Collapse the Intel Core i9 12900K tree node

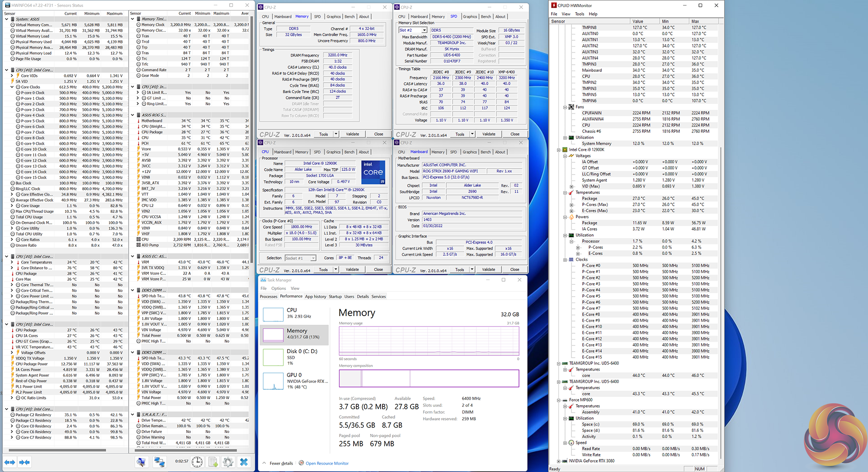click(x=559, y=150)
